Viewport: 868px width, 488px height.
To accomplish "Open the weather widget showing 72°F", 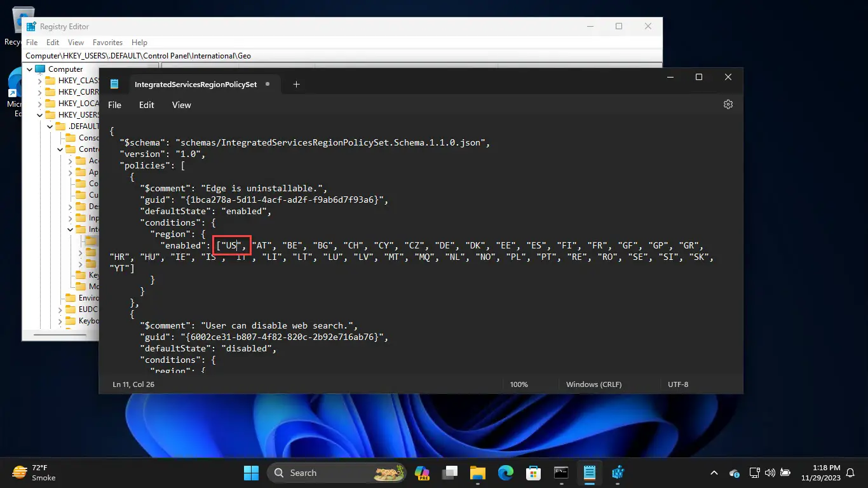I will click(34, 473).
